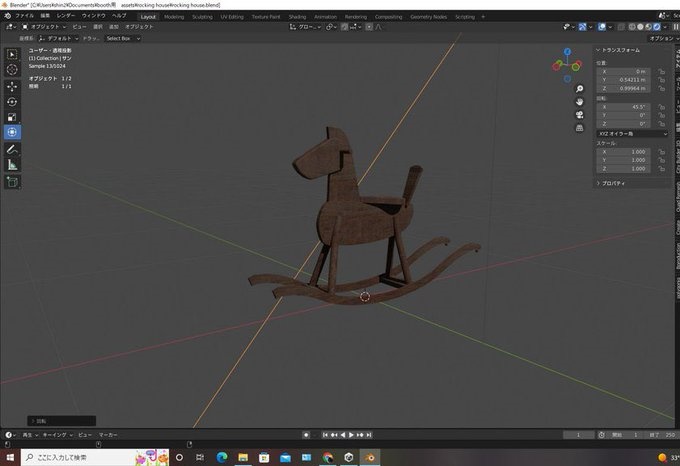Open File Explorer from taskbar

tap(243, 457)
